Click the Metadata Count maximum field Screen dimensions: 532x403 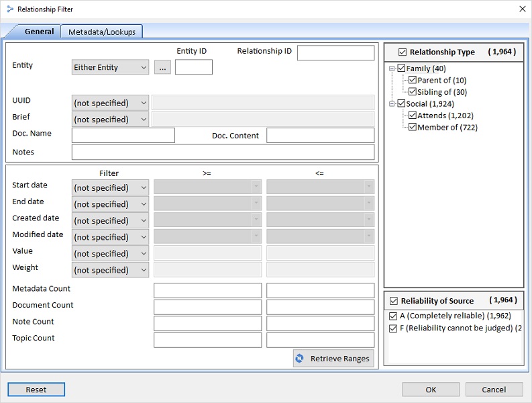click(x=320, y=291)
